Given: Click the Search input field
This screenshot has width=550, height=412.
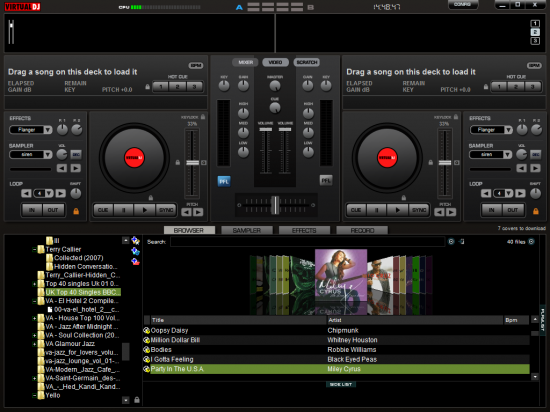Looking at the screenshot, I should point(308,242).
